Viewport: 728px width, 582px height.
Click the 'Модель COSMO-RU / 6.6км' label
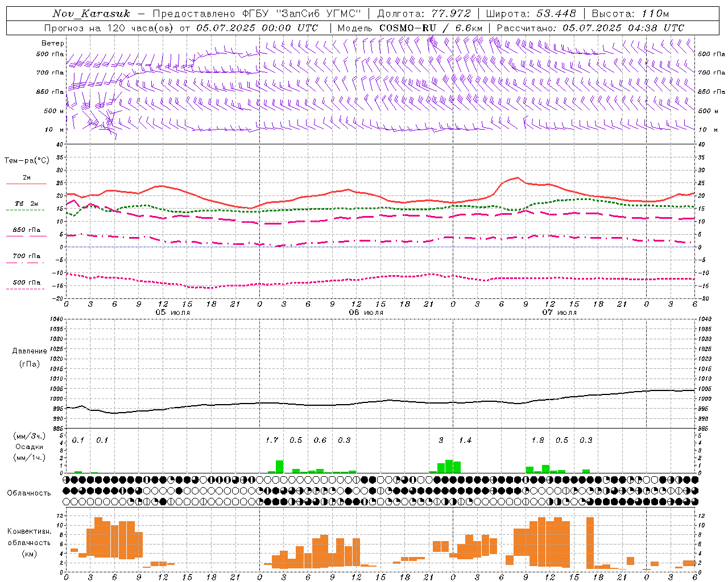point(410,28)
